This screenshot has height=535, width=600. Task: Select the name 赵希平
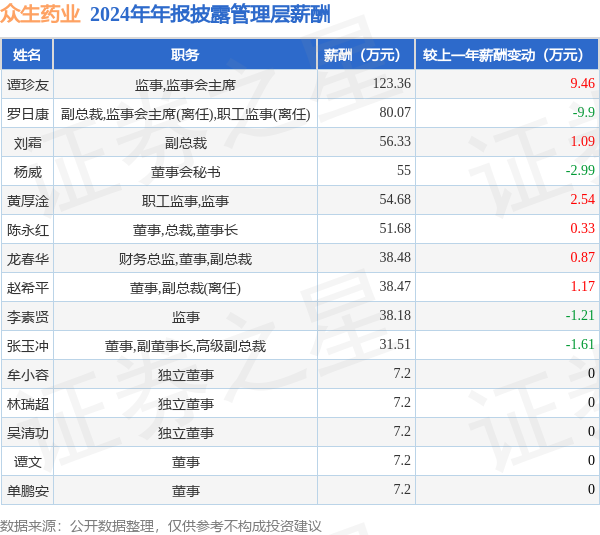28,288
